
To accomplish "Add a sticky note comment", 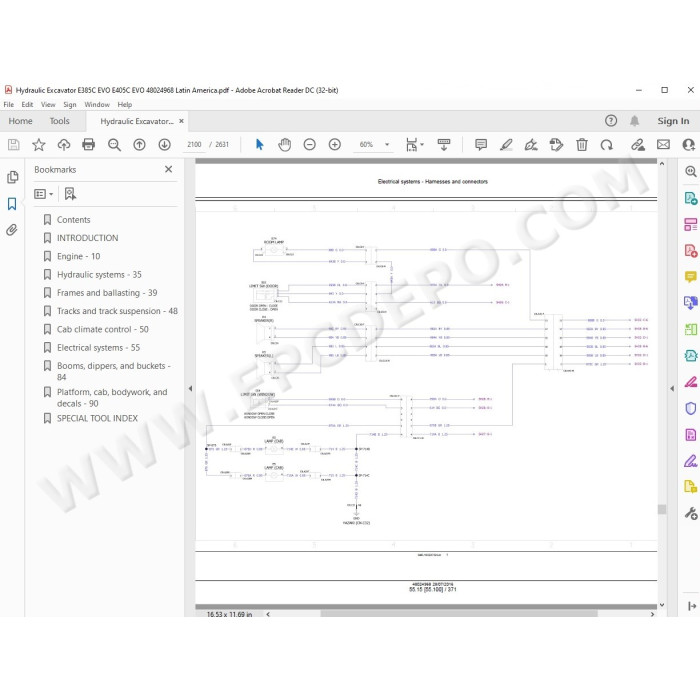I will tap(481, 145).
